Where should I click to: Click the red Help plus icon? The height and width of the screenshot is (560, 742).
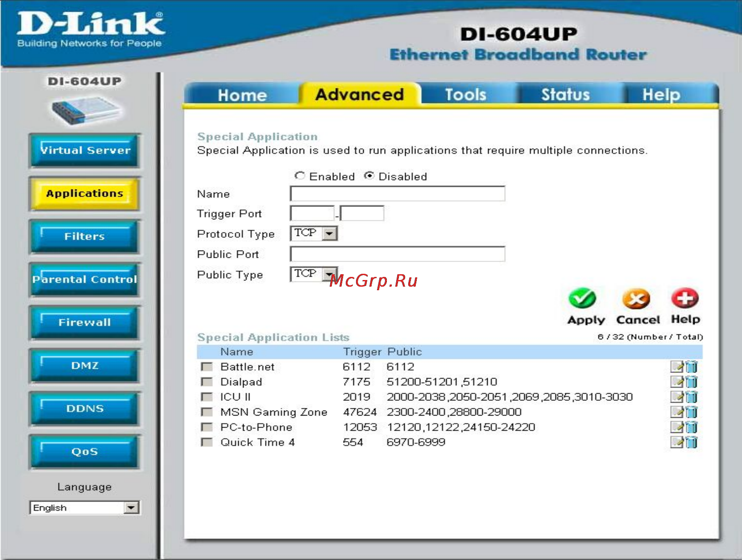(685, 298)
